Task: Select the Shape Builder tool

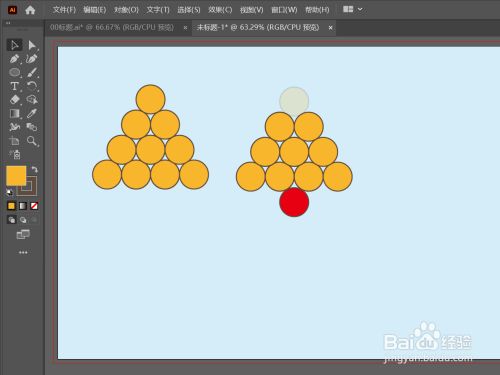Action: pos(32,100)
